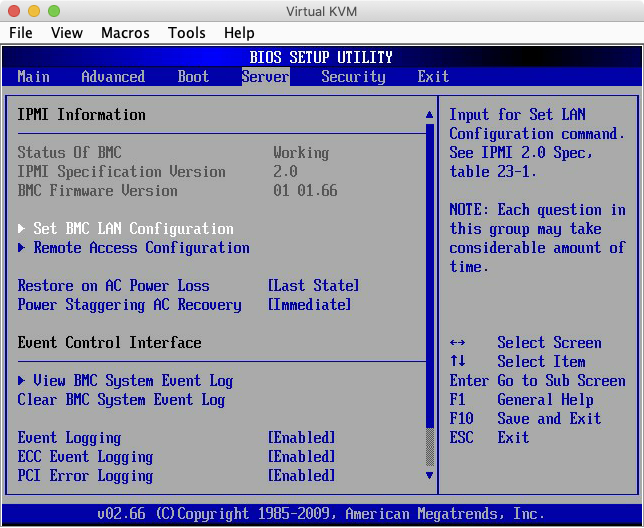Click the Select Screen key hint
Viewport: 644px width, 528px height.
(x=525, y=343)
